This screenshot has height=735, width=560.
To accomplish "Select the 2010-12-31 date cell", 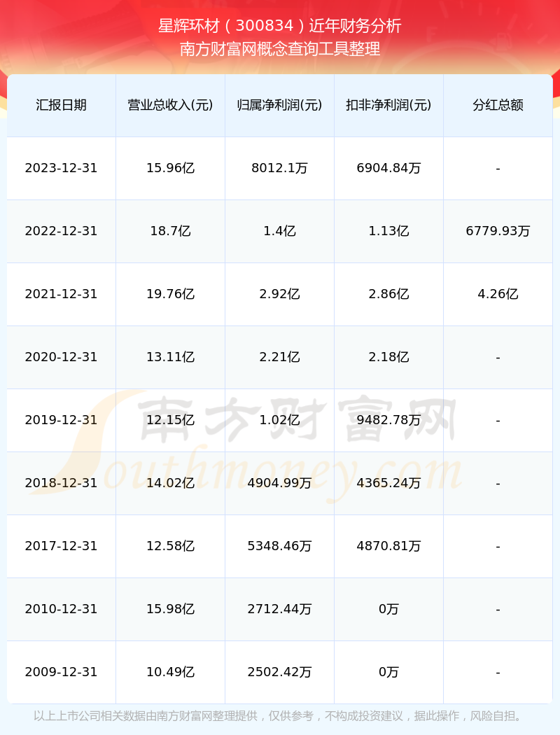I will click(x=62, y=610).
